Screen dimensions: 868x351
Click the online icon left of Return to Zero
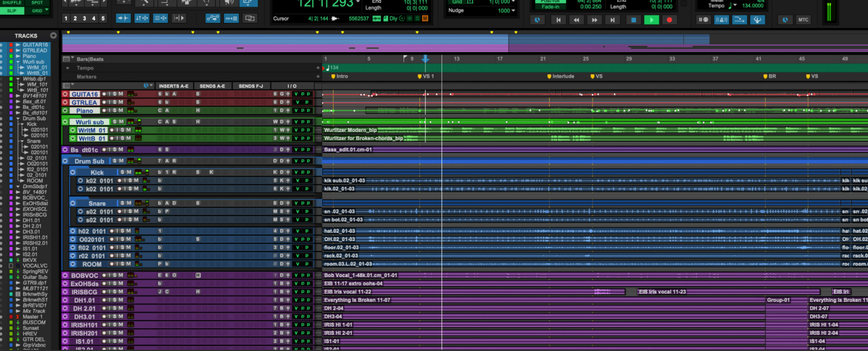click(x=537, y=20)
